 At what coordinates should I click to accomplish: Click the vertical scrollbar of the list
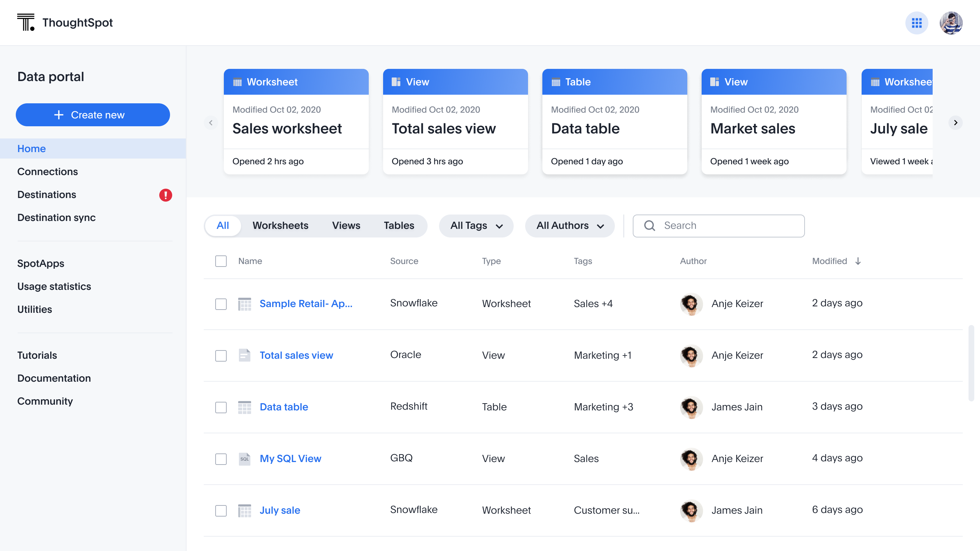[x=971, y=363]
